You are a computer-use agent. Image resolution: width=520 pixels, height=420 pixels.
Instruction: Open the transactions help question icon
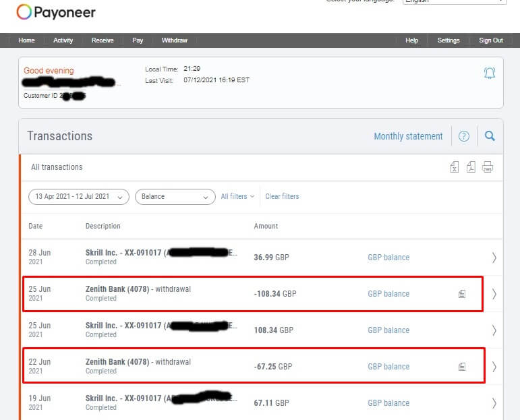(x=463, y=136)
